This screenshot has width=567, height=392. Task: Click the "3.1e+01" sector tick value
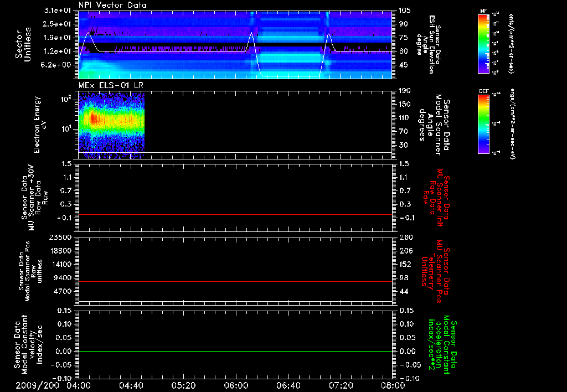[58, 11]
